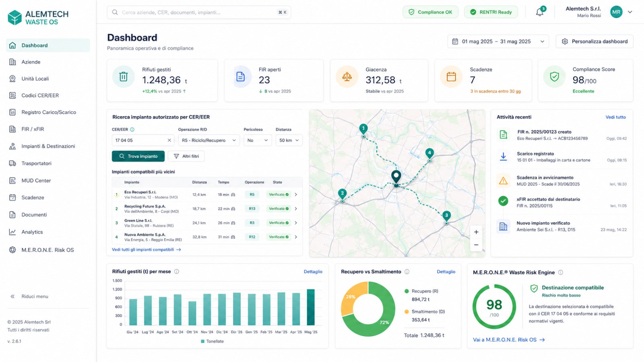The width and height of the screenshot is (644, 362).
Task: Click the Tonellate legend swatch
Action: coord(202,341)
